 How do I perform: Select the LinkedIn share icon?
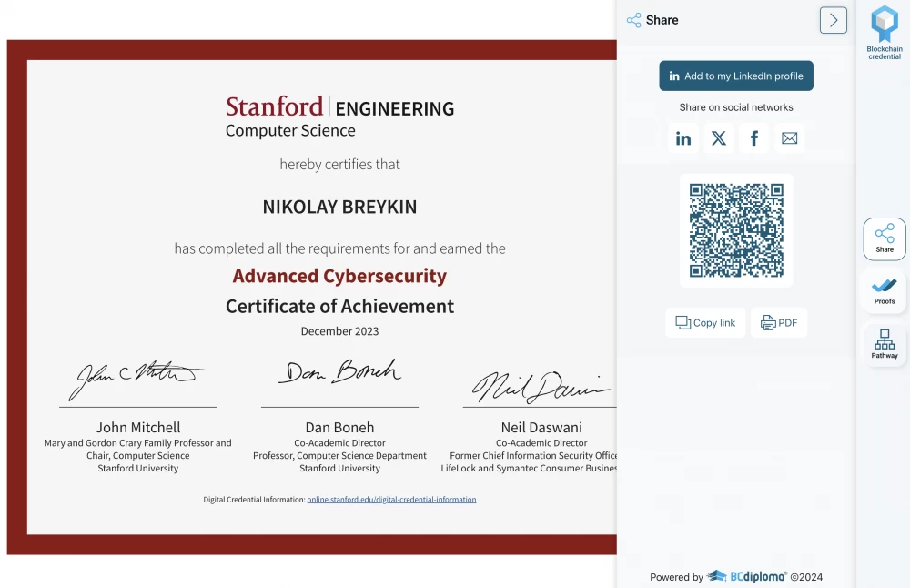point(682,137)
